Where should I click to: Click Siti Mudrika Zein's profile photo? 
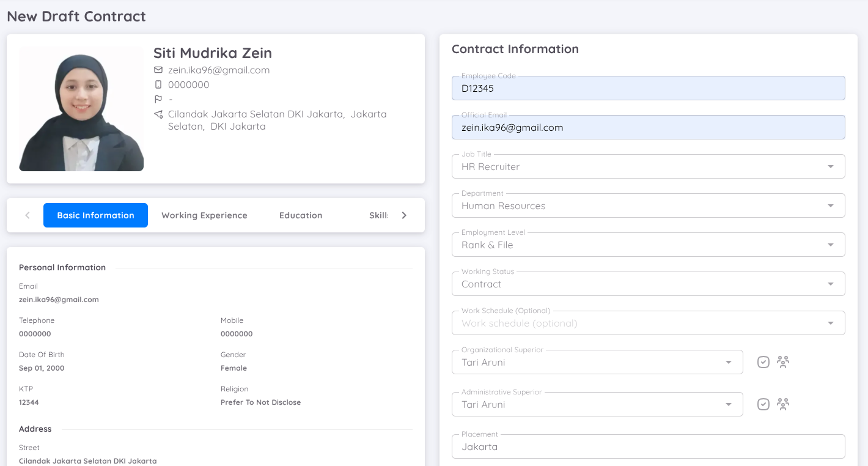click(81, 109)
